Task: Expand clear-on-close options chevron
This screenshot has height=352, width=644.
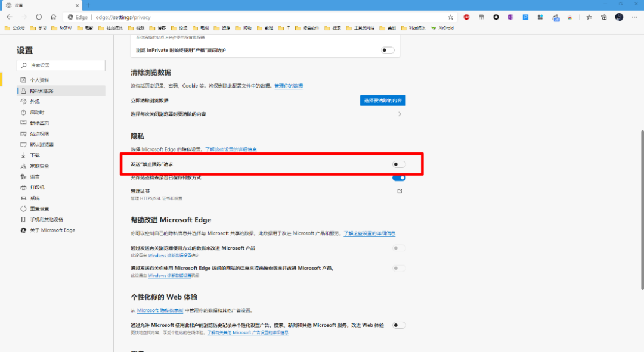Action: click(x=400, y=114)
